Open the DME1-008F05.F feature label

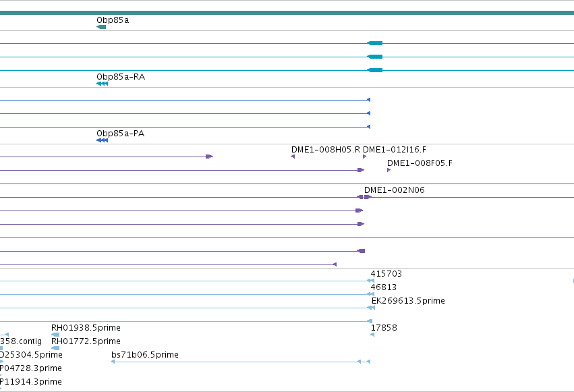coord(420,163)
